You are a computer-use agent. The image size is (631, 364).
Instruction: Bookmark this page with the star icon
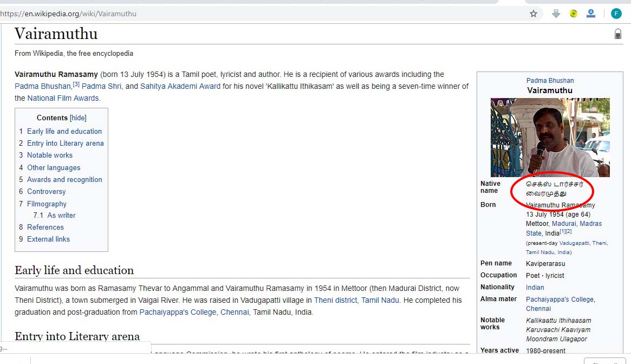pos(533,14)
